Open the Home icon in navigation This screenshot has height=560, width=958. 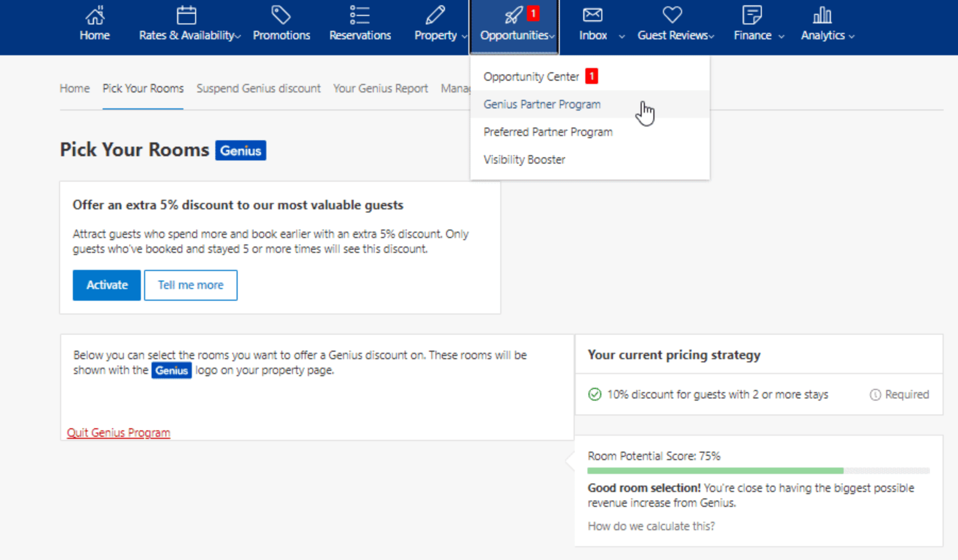(94, 15)
